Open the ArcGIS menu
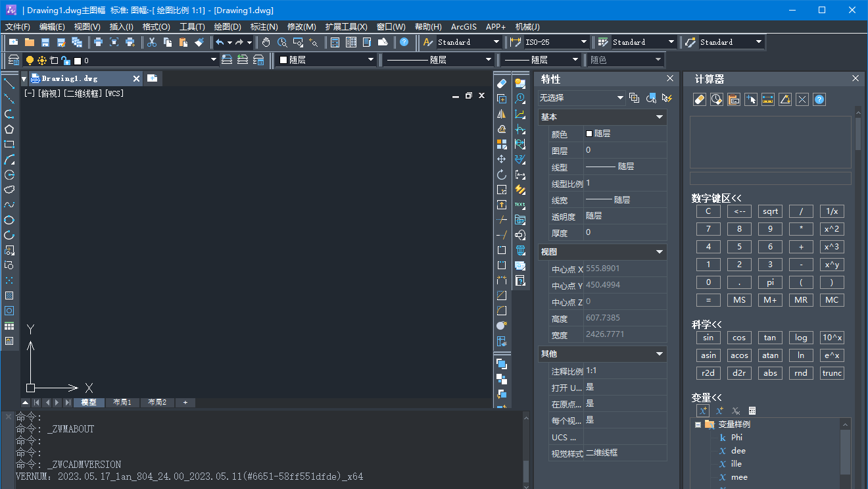 pyautogui.click(x=464, y=27)
